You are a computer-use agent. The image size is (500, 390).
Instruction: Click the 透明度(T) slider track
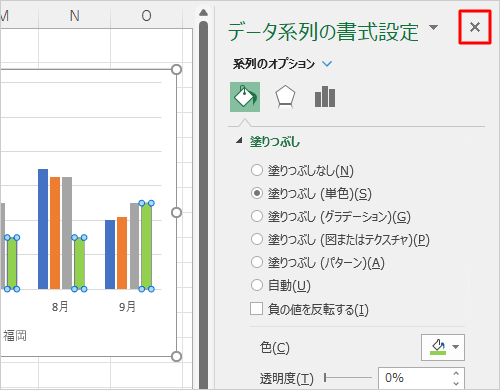coord(348,378)
